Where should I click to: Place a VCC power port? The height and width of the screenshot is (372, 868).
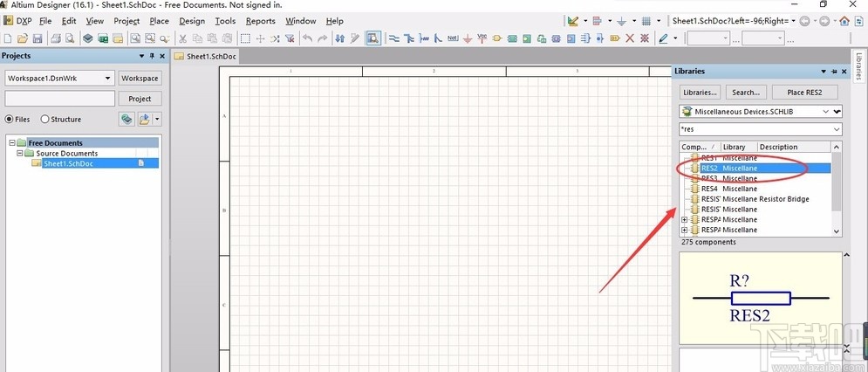click(x=482, y=38)
